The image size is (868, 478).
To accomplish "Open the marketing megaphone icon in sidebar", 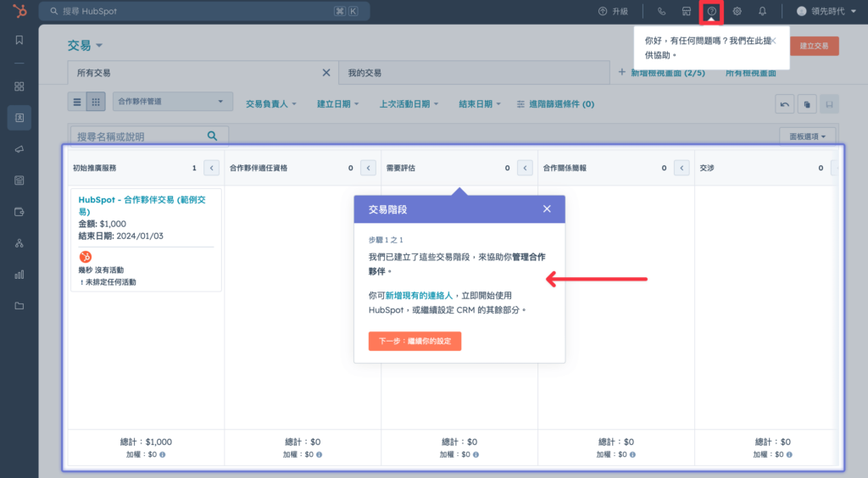I will coord(19,149).
